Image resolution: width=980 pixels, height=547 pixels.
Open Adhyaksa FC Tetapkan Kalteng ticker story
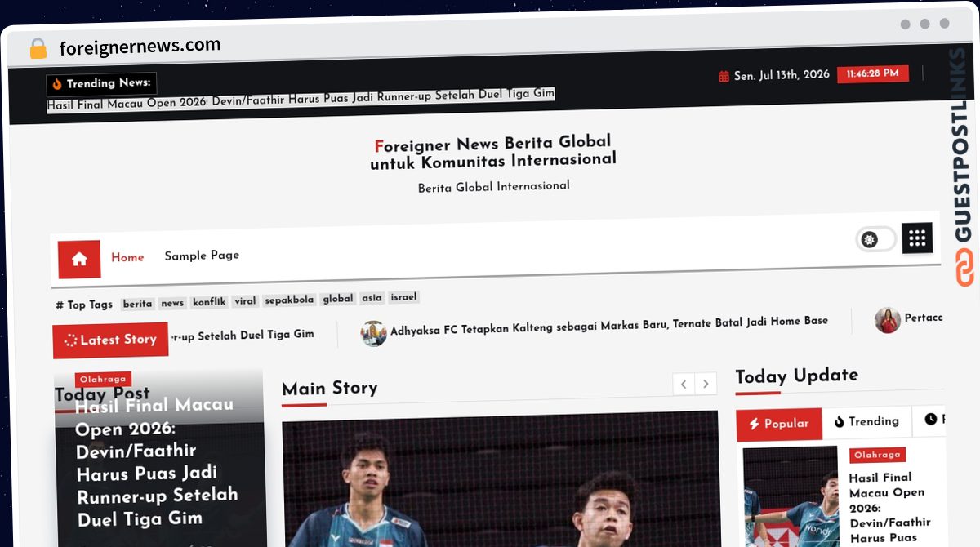[x=609, y=326]
